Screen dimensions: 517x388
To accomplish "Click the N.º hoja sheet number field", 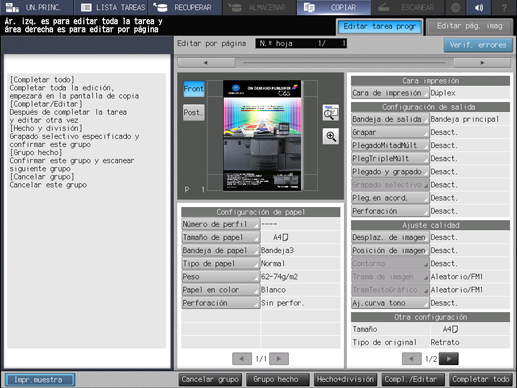I will click(301, 43).
